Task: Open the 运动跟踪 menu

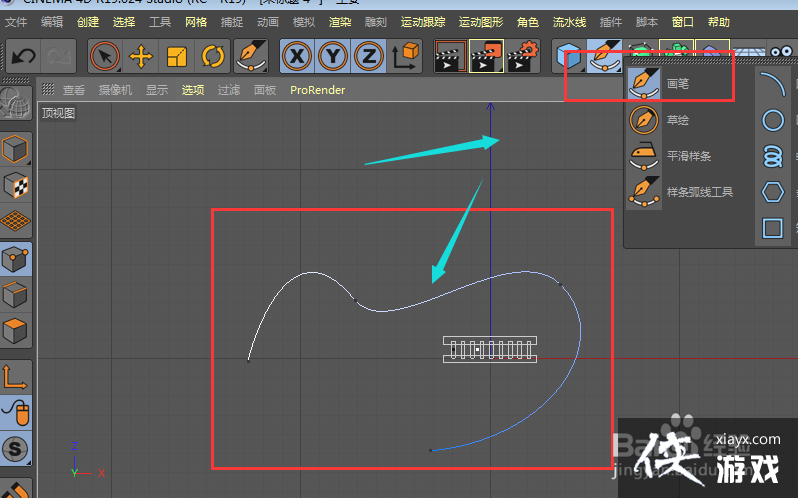Action: pyautogui.click(x=423, y=22)
